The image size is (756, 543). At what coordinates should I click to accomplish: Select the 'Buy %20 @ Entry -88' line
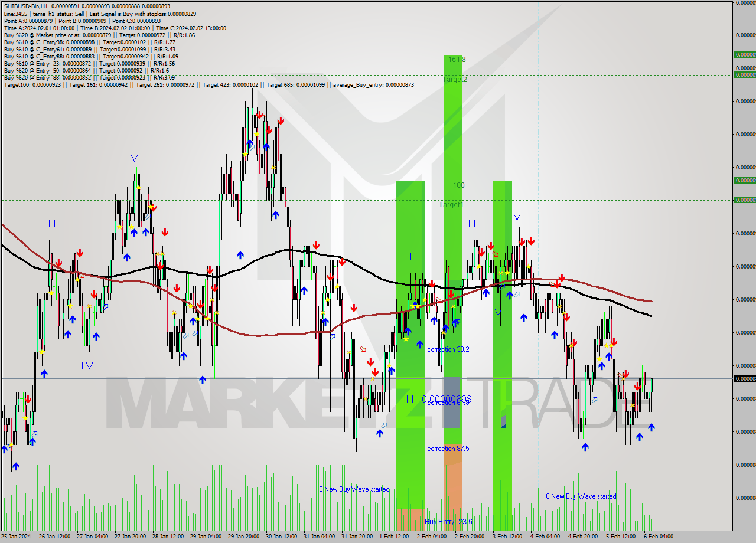[89, 77]
